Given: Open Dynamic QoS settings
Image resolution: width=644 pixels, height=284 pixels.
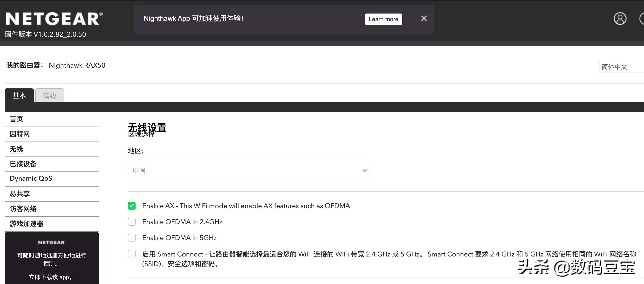Looking at the screenshot, I should 30,178.
